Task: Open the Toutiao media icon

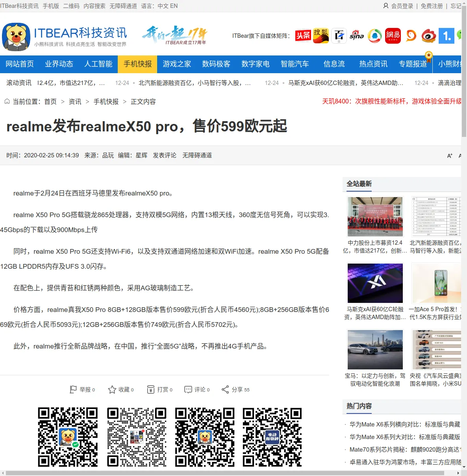Action: (x=303, y=36)
